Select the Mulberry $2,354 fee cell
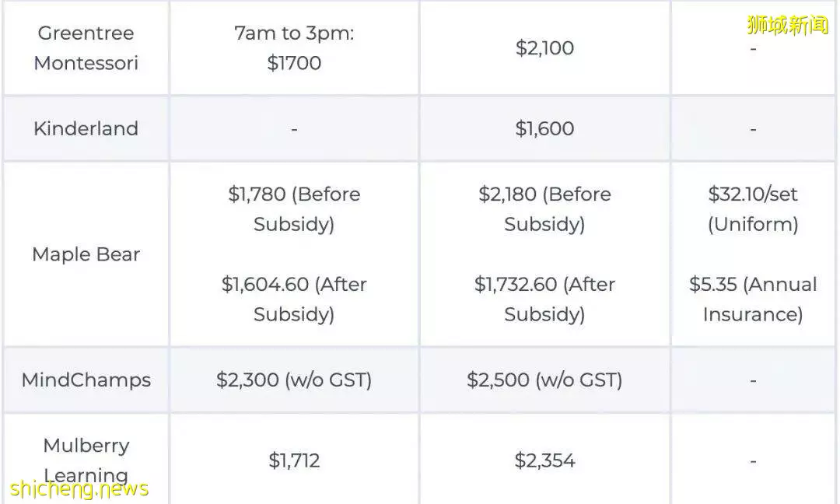The height and width of the screenshot is (504, 840). (x=544, y=460)
